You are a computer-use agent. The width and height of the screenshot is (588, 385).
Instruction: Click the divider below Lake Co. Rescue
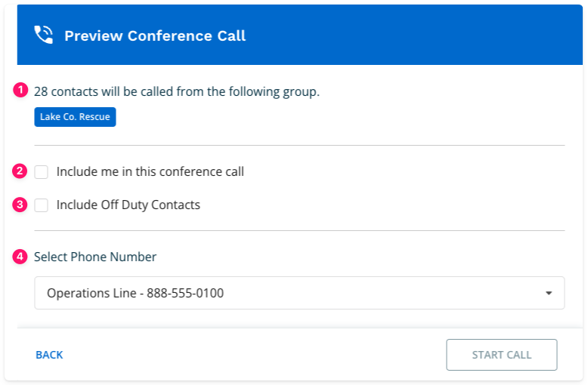pos(299,145)
